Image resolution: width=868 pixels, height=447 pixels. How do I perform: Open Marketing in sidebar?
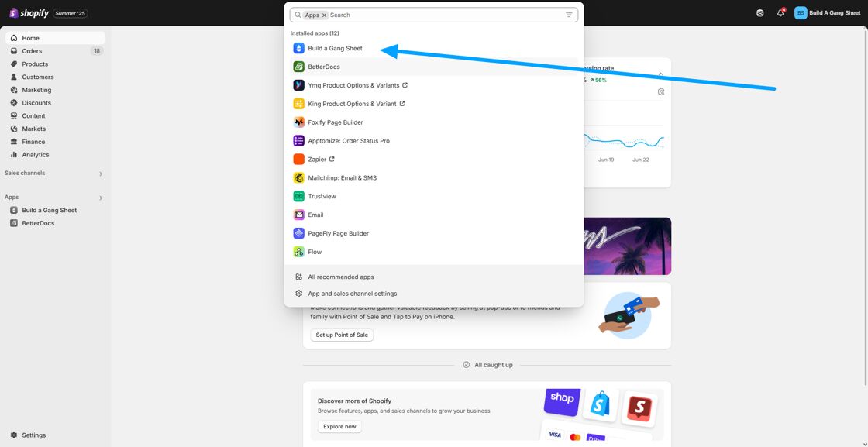[55, 90]
